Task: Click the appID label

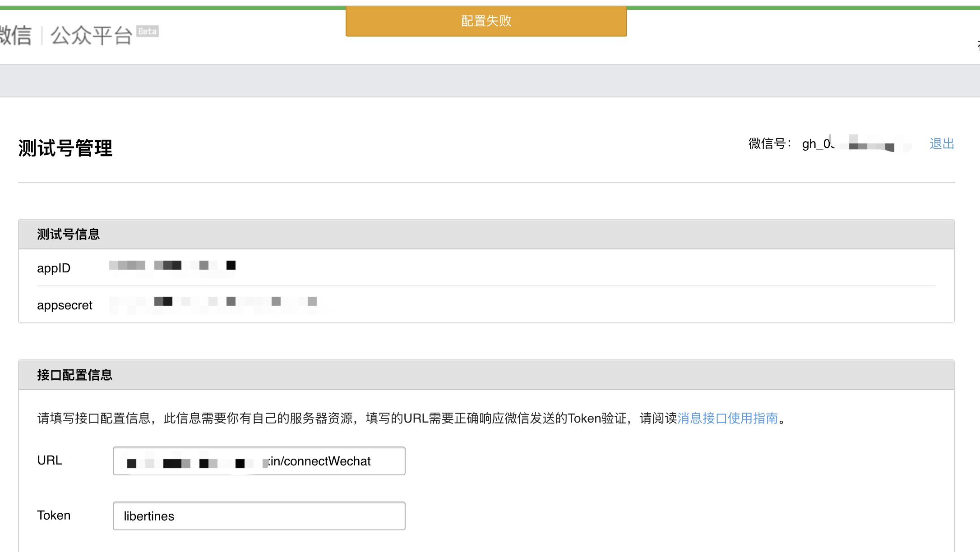Action: (x=53, y=268)
